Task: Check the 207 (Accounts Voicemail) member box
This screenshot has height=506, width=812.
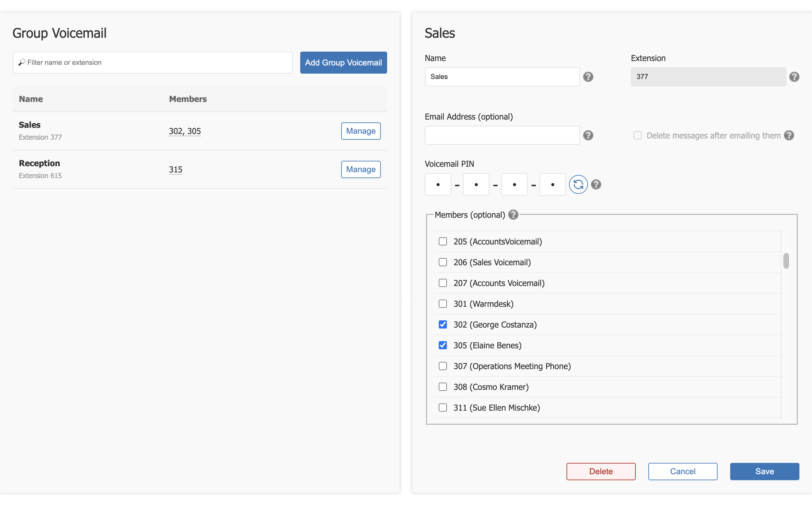Action: (x=443, y=283)
